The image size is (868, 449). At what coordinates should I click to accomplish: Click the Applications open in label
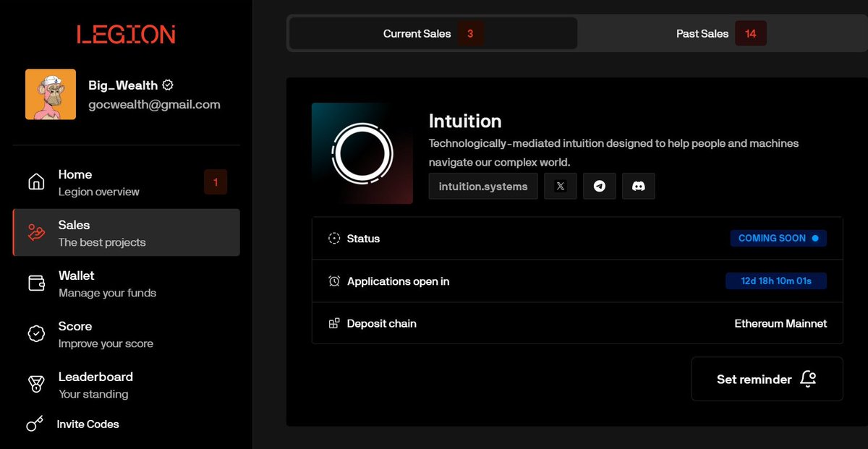click(399, 281)
